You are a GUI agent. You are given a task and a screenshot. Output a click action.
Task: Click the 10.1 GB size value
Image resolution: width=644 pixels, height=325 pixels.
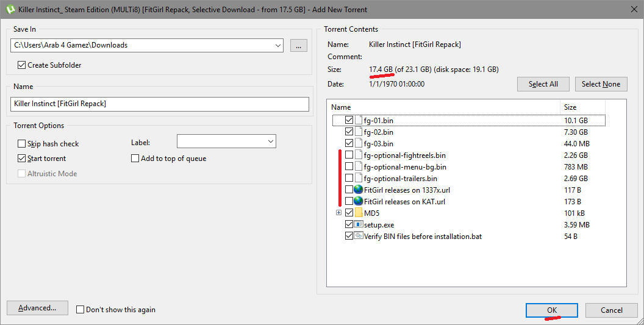576,120
